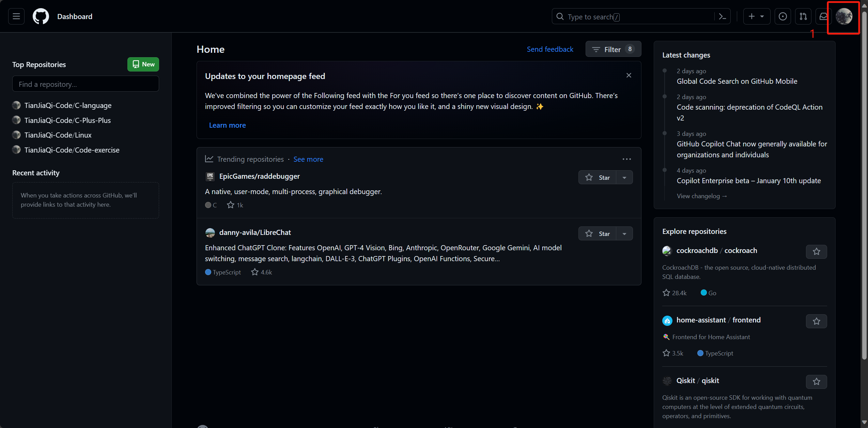The image size is (868, 428).
Task: Star the danny-avila/LibreChat repository
Action: point(597,234)
